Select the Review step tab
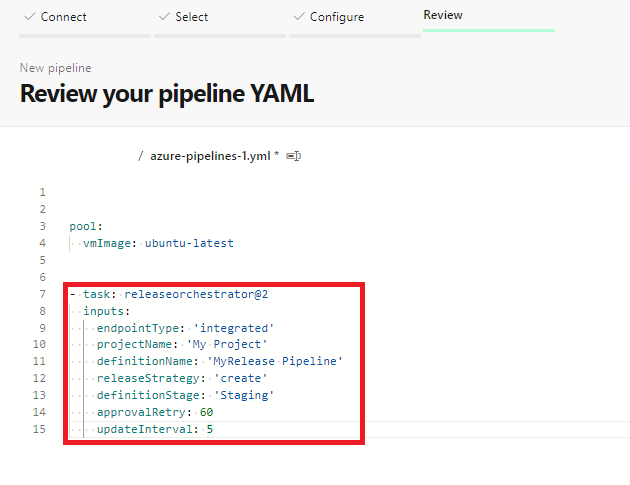 (443, 16)
